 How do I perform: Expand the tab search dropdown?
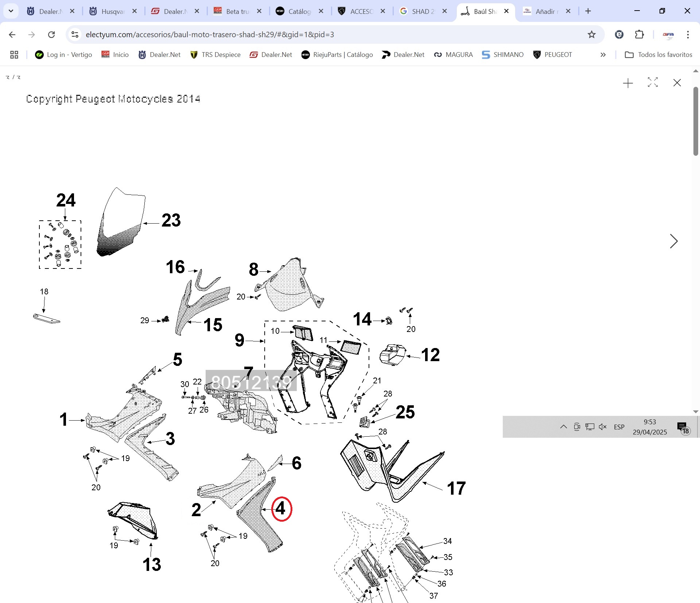(11, 11)
